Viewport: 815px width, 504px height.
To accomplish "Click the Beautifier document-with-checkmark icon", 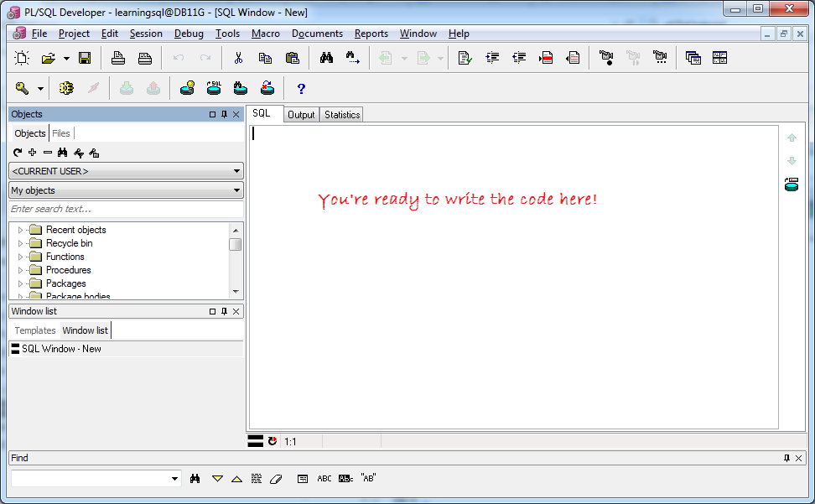I will coord(465,58).
